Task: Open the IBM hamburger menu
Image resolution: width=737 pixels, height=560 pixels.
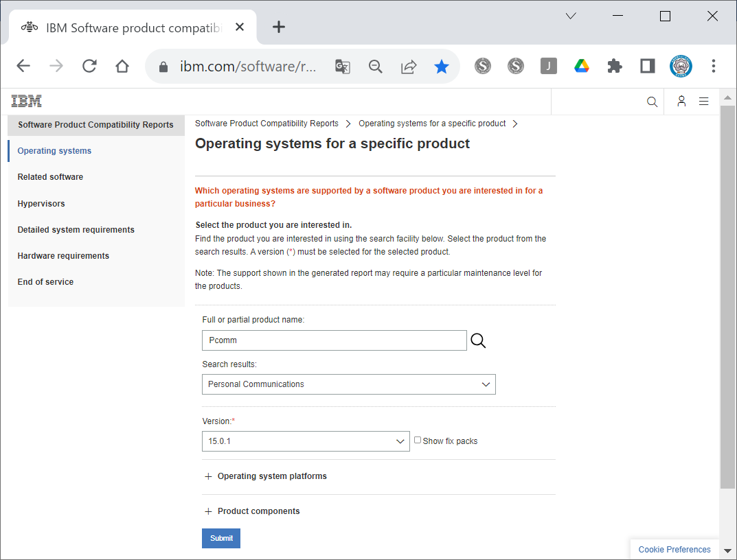Action: pos(703,101)
